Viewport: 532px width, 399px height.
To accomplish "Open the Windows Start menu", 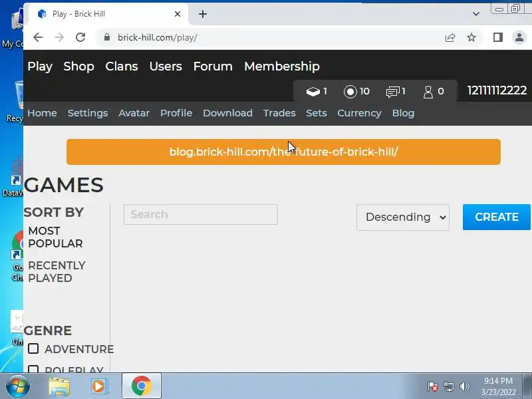I will point(17,386).
